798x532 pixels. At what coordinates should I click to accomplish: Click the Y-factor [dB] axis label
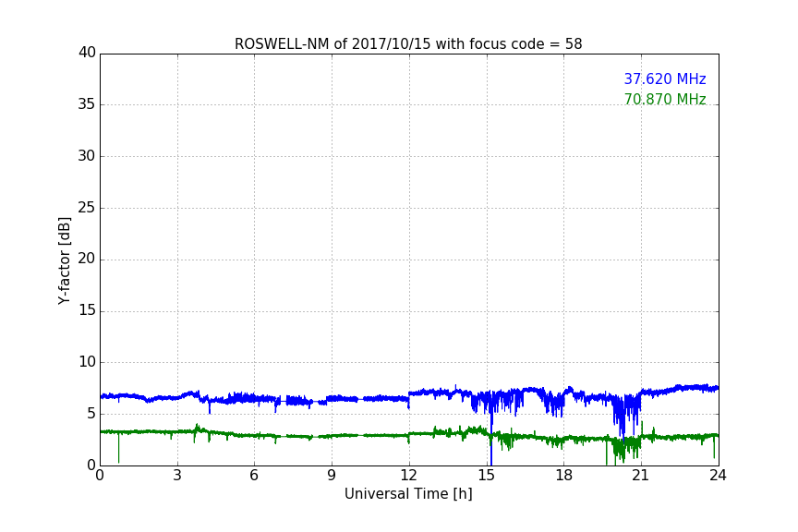(65, 260)
